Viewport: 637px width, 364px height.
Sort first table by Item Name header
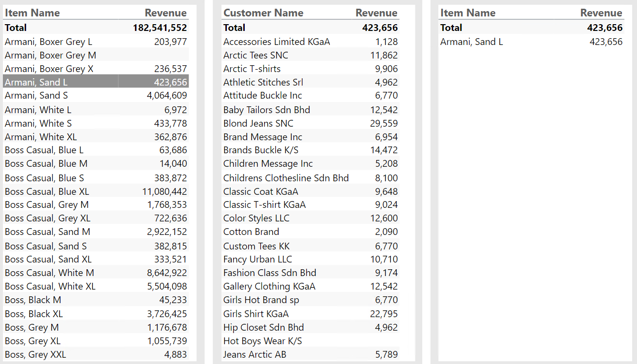tap(32, 13)
